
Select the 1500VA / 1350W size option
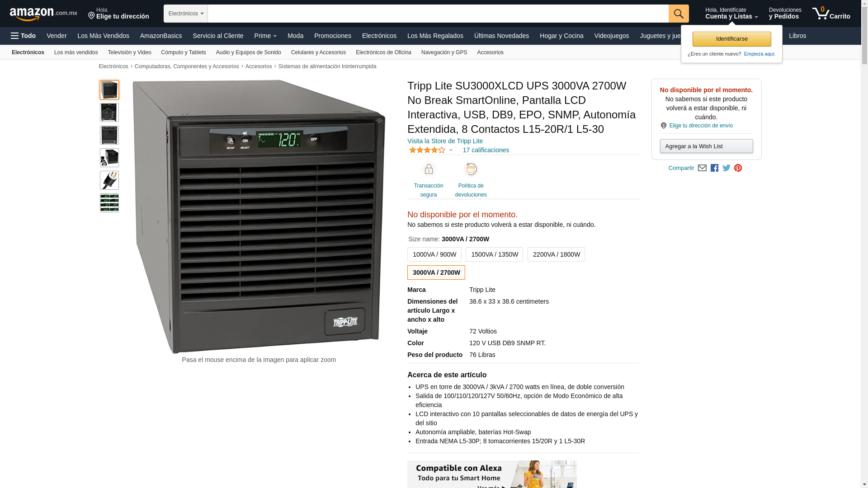click(x=495, y=254)
